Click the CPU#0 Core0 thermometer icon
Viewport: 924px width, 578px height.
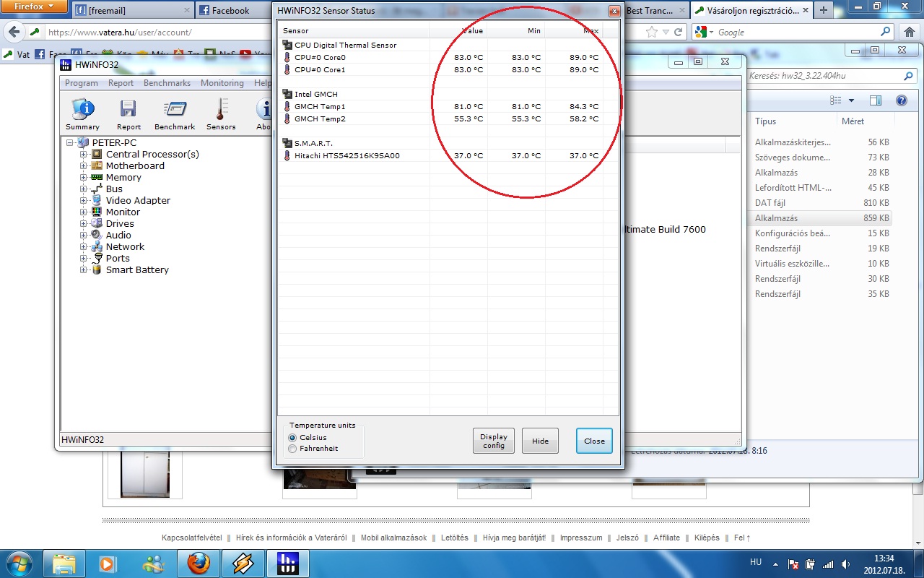[x=287, y=58]
